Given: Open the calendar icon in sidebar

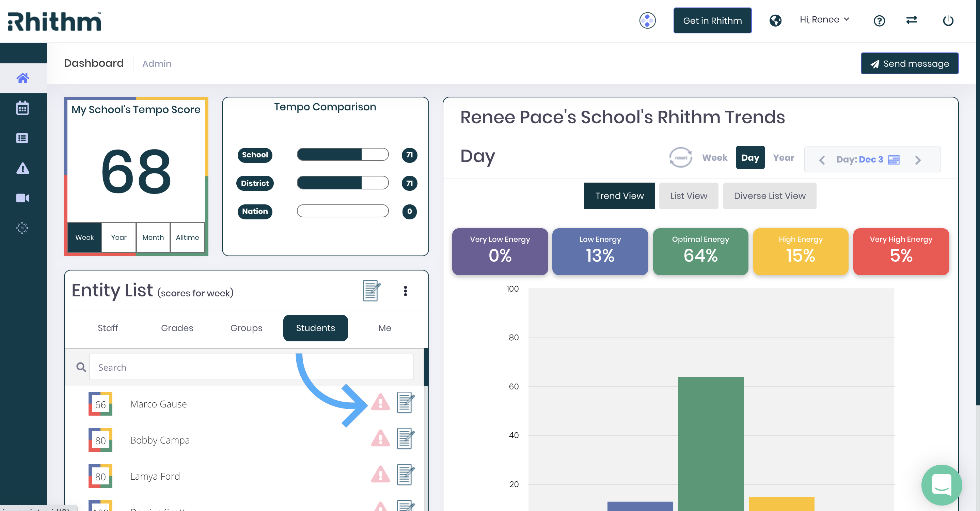Looking at the screenshot, I should (x=22, y=108).
